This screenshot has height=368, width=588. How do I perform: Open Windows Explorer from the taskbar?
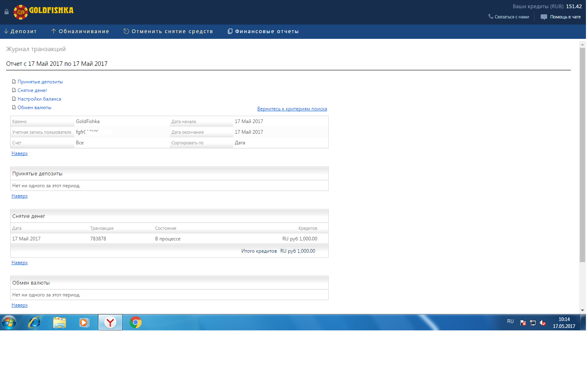60,323
